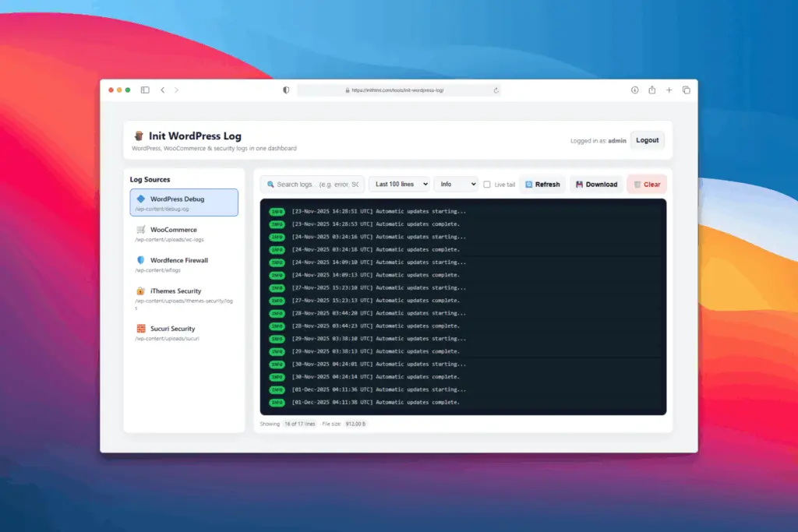This screenshot has width=798, height=532.
Task: Click the /wp-content/uploads/wc-logs path text
Action: pyautogui.click(x=169, y=240)
